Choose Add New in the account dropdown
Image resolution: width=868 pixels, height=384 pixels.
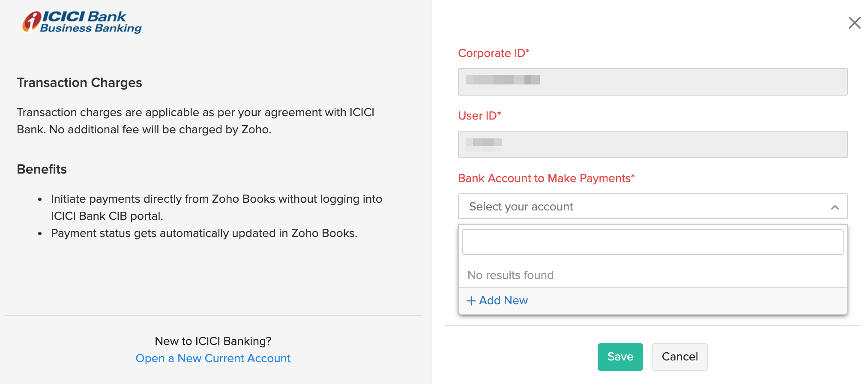(503, 300)
